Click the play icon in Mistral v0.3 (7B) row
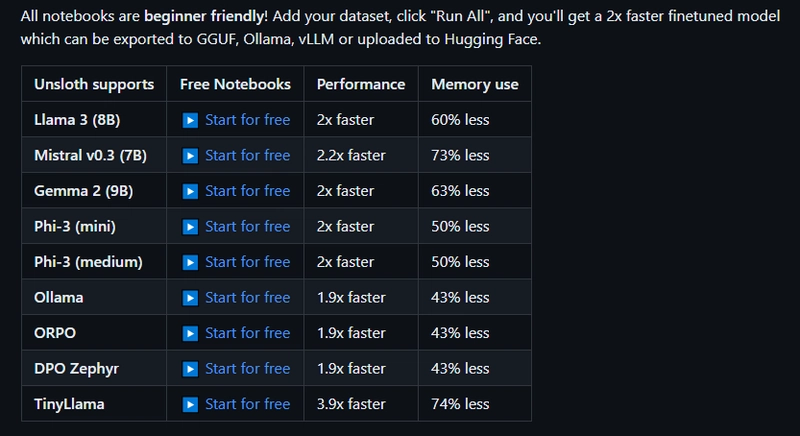 click(x=190, y=156)
